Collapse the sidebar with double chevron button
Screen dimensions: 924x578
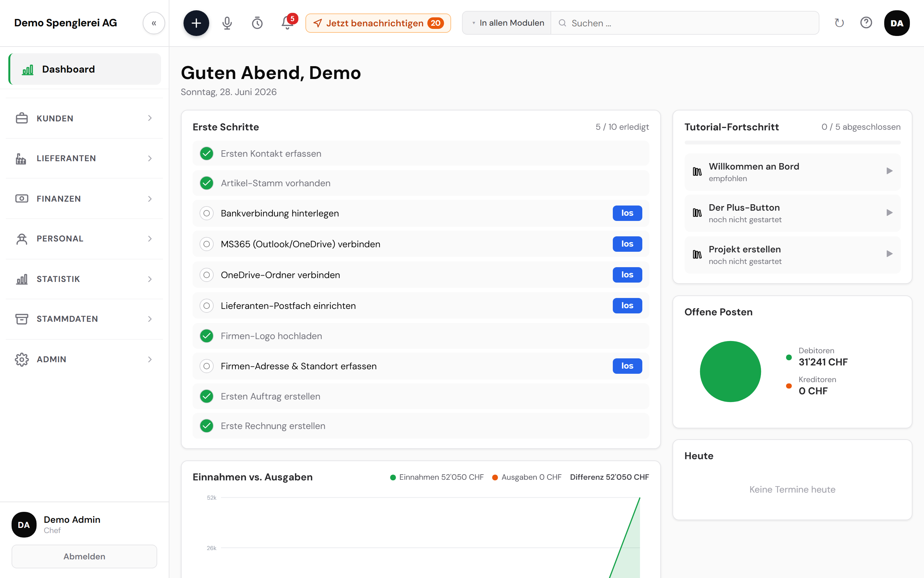(154, 23)
